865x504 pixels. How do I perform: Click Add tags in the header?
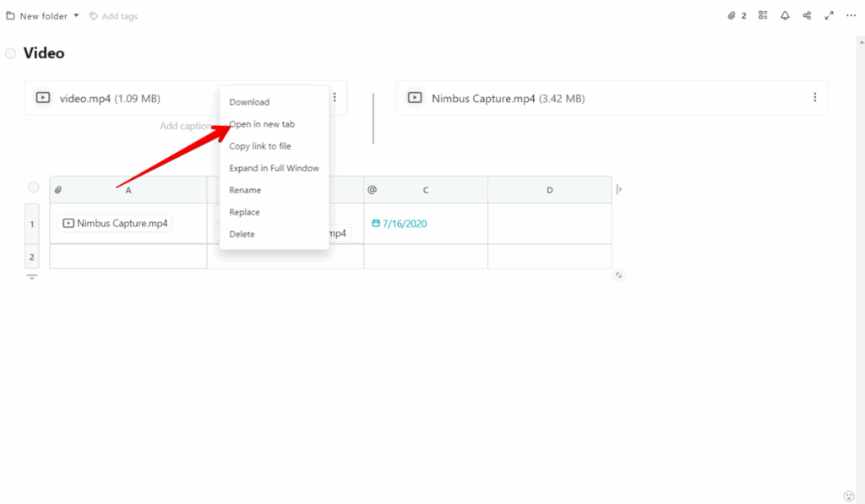coord(114,16)
